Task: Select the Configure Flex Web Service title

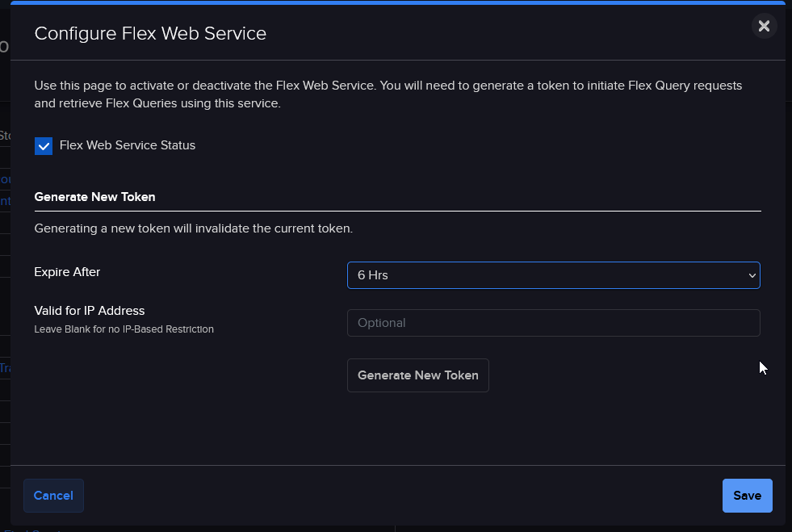Action: [149, 33]
